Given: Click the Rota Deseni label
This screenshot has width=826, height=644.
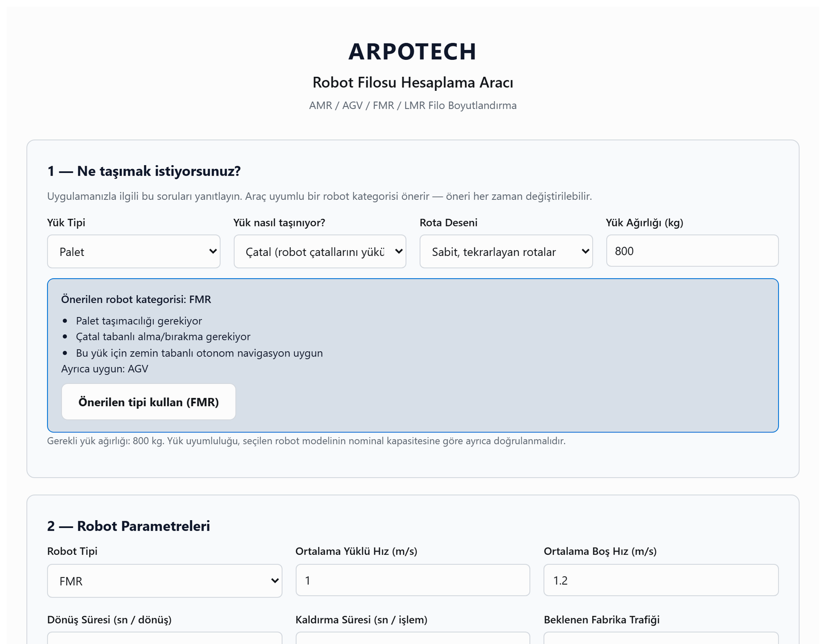Looking at the screenshot, I should pyautogui.click(x=449, y=222).
